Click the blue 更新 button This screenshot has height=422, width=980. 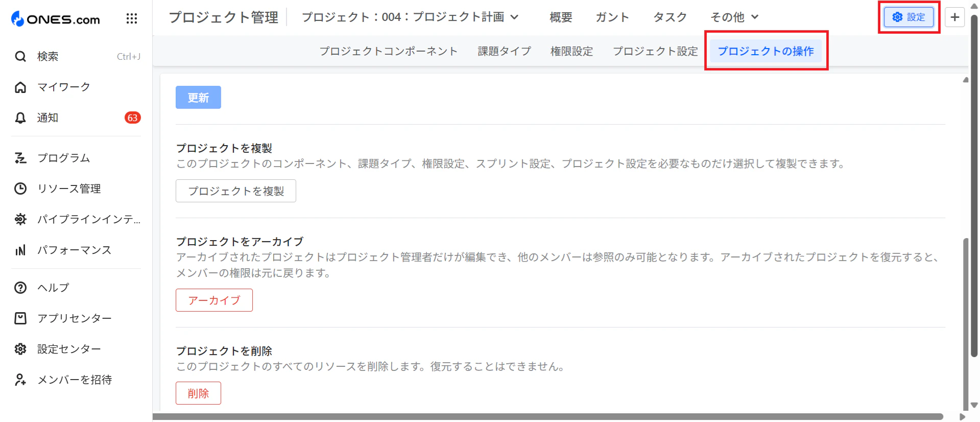pyautogui.click(x=198, y=97)
